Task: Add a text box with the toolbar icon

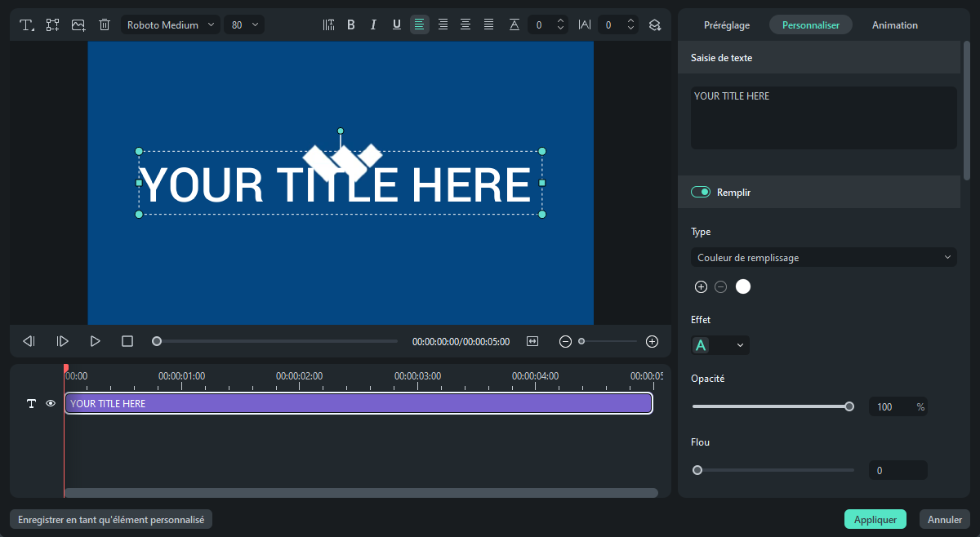Action: coord(52,24)
